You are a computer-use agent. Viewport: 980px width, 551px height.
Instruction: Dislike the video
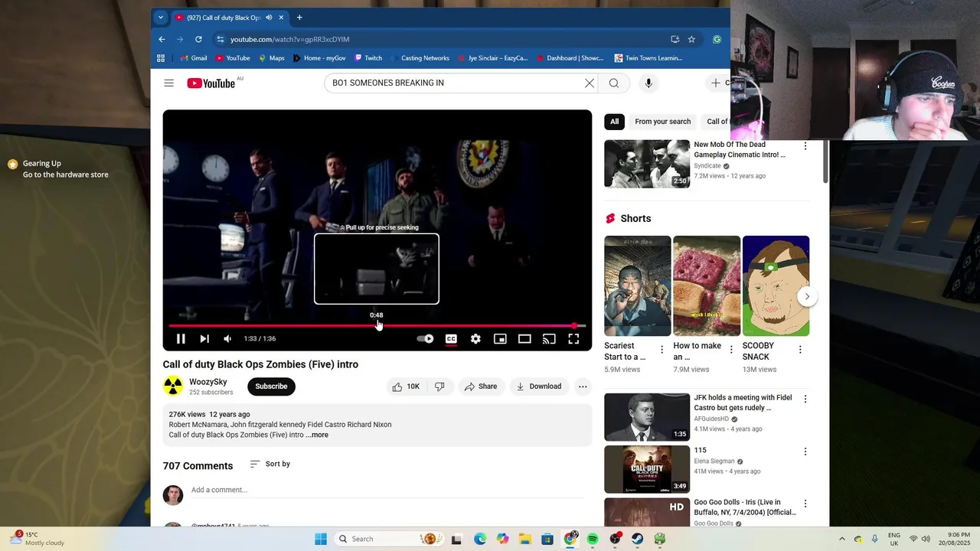click(439, 386)
